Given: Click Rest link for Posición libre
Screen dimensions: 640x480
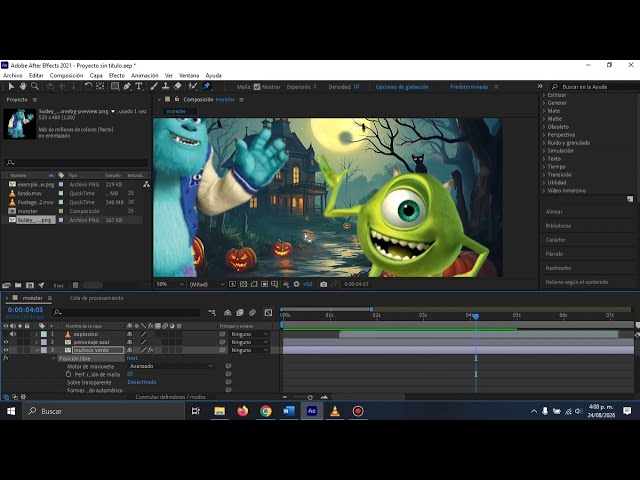Looking at the screenshot, I should click(132, 358).
